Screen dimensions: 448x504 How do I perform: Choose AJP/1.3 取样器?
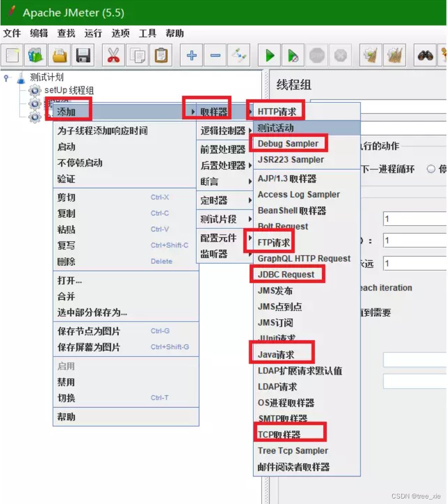[307, 179]
